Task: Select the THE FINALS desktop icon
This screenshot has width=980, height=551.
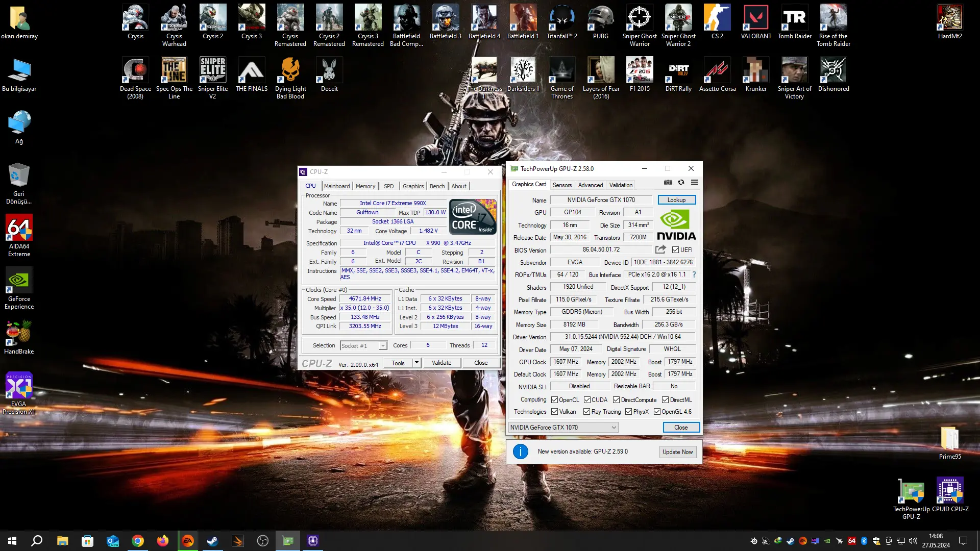Action: click(252, 74)
